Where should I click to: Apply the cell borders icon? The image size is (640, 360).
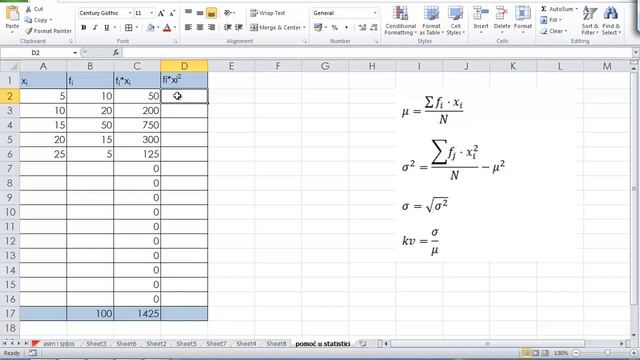tap(129, 27)
